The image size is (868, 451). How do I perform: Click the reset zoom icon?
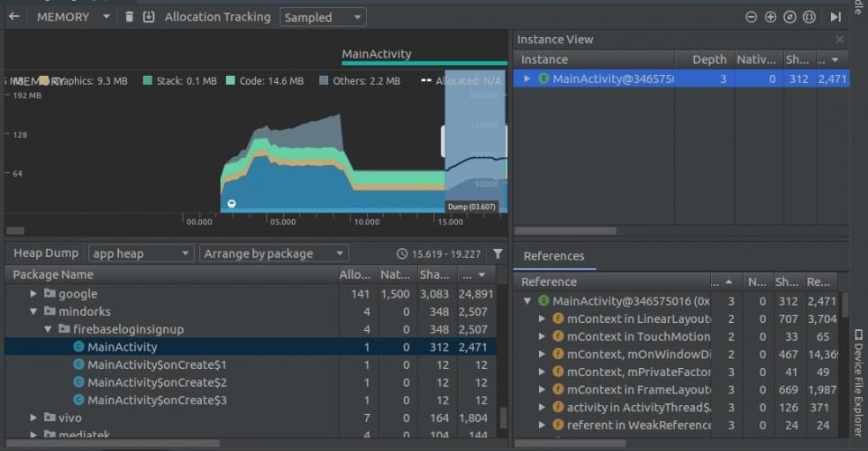point(790,17)
